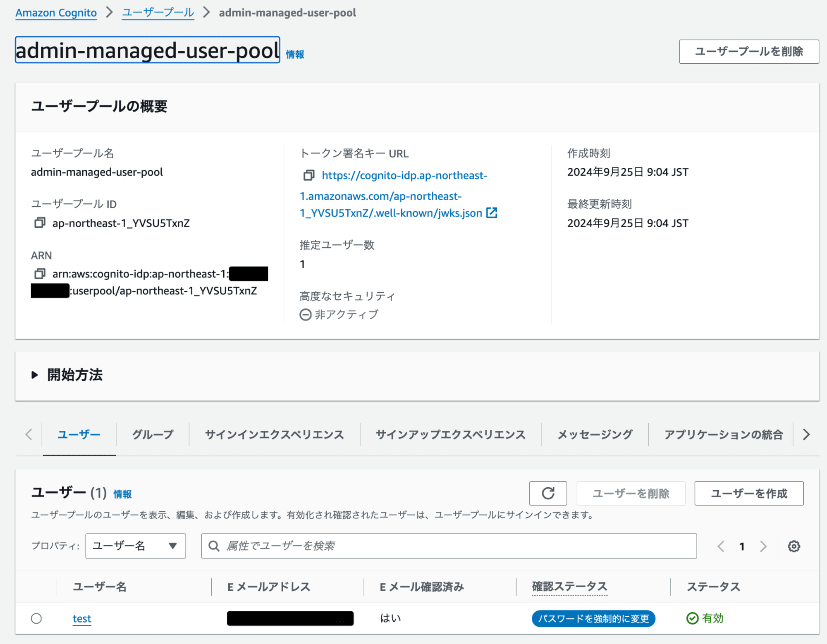Open ユーザープール breadcrumb link
Image resolution: width=827 pixels, height=644 pixels.
tap(158, 13)
